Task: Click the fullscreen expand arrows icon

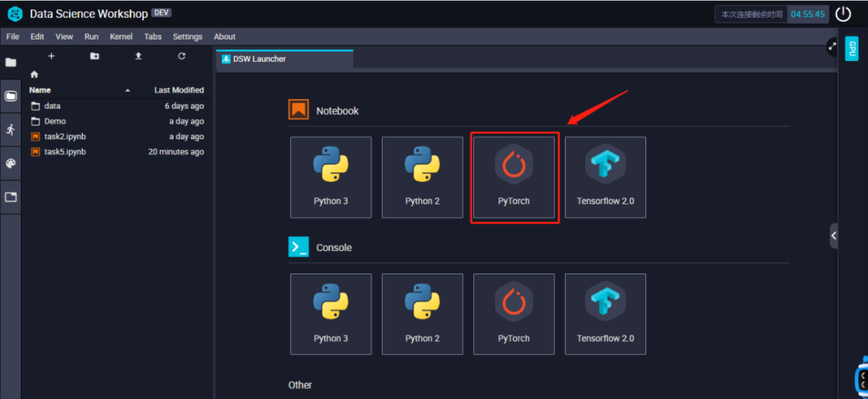Action: pos(832,47)
